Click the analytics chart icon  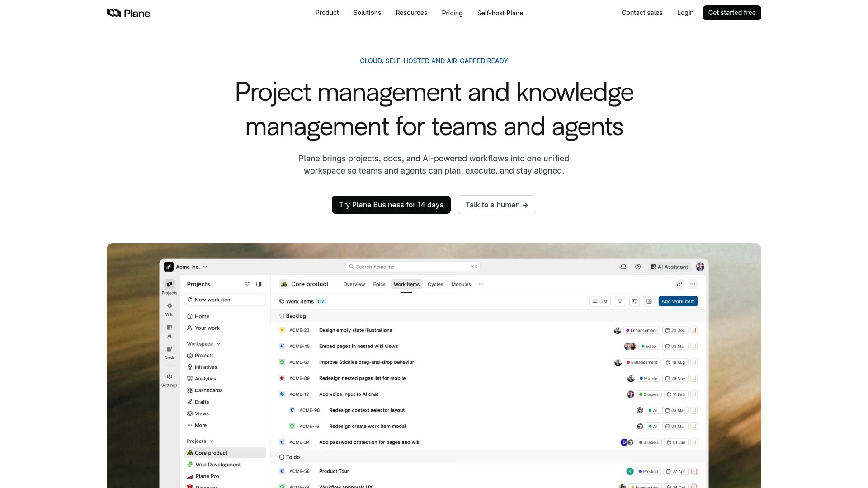click(649, 301)
